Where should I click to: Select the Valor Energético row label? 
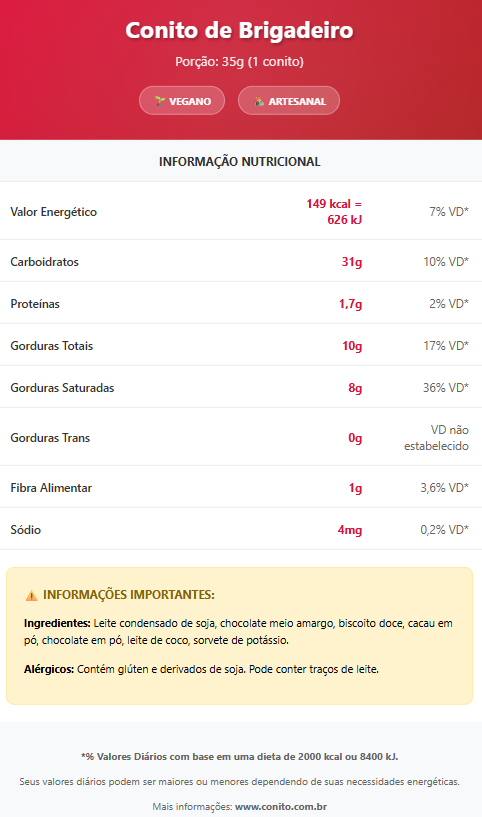(54, 212)
